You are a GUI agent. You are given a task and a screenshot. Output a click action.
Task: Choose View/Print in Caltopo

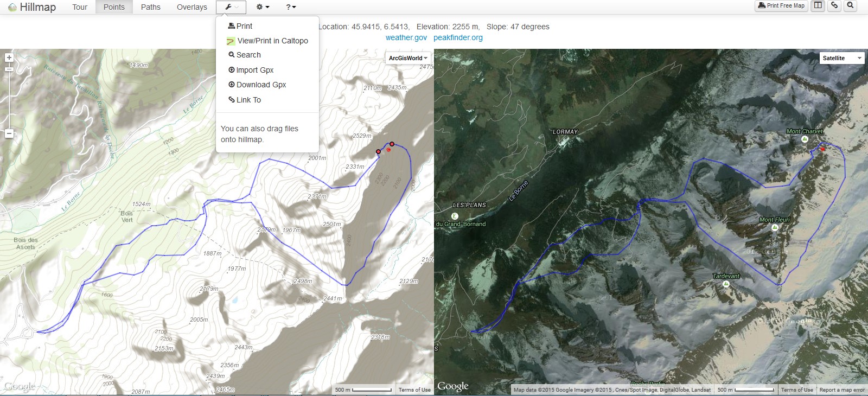pyautogui.click(x=272, y=41)
